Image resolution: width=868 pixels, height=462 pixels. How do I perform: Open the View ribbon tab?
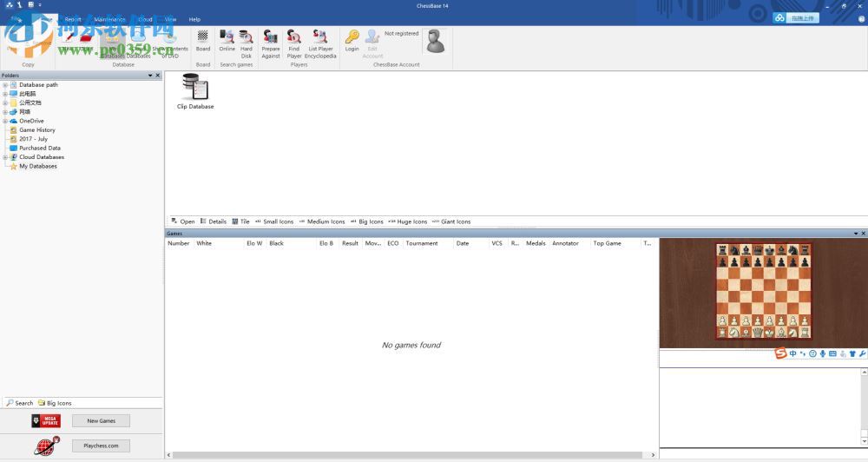170,19
